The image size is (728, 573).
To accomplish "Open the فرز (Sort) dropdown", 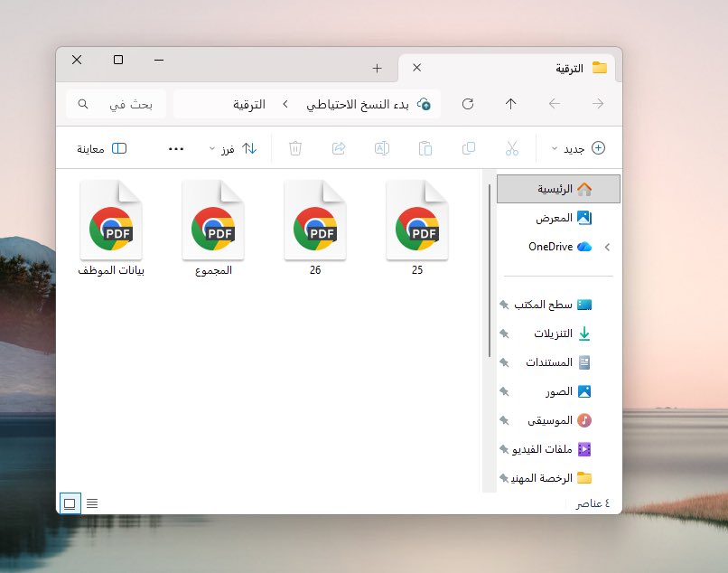I will click(x=233, y=149).
